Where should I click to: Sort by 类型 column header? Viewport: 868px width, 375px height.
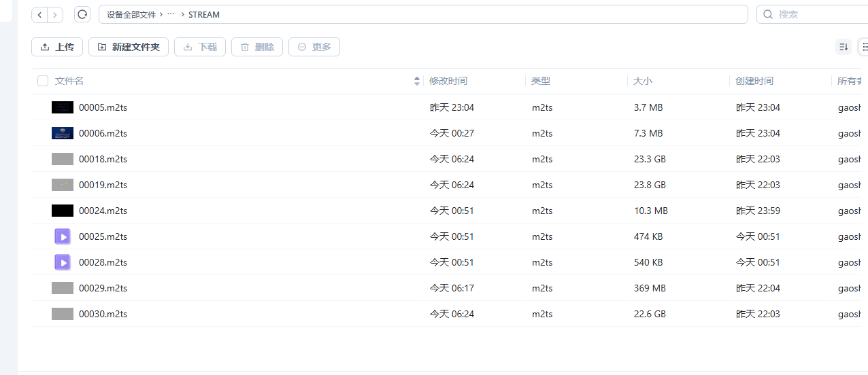pos(541,81)
